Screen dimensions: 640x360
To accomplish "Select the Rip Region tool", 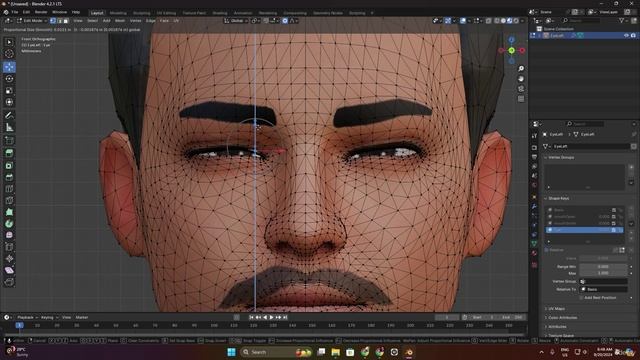I will coord(9,282).
